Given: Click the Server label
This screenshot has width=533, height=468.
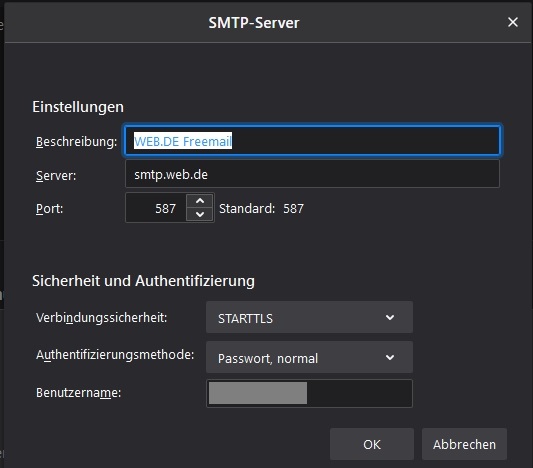Looking at the screenshot, I should [56, 176].
